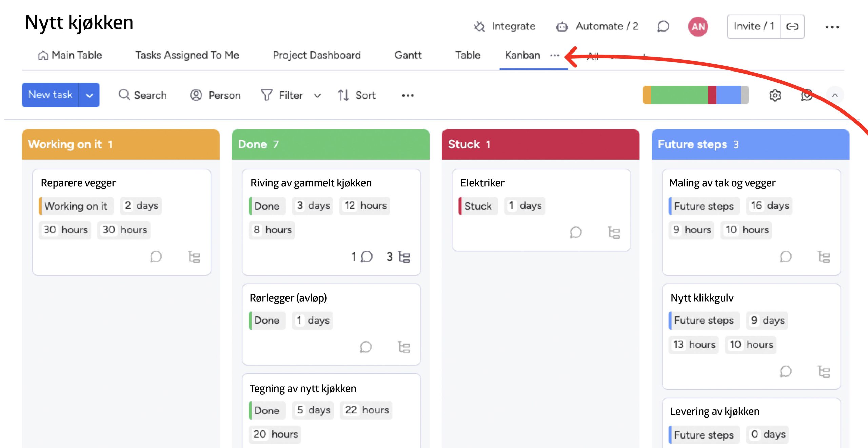Screen dimensions: 868x448
Task: Open the Kanban tab's three-dot menu
Action: 555,55
